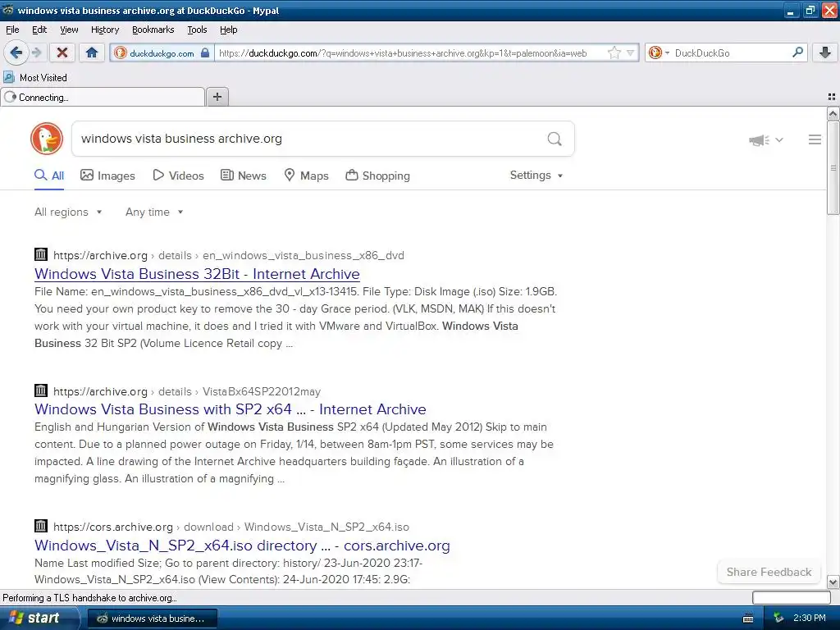Screen dimensions: 840x630
Task: Click the 2:30 PM system clock
Action: point(809,618)
